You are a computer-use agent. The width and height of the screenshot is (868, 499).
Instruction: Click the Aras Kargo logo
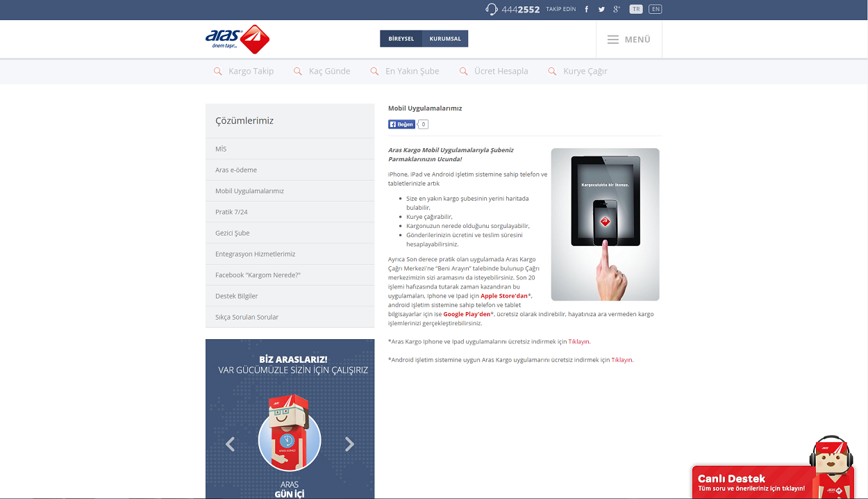coord(237,39)
